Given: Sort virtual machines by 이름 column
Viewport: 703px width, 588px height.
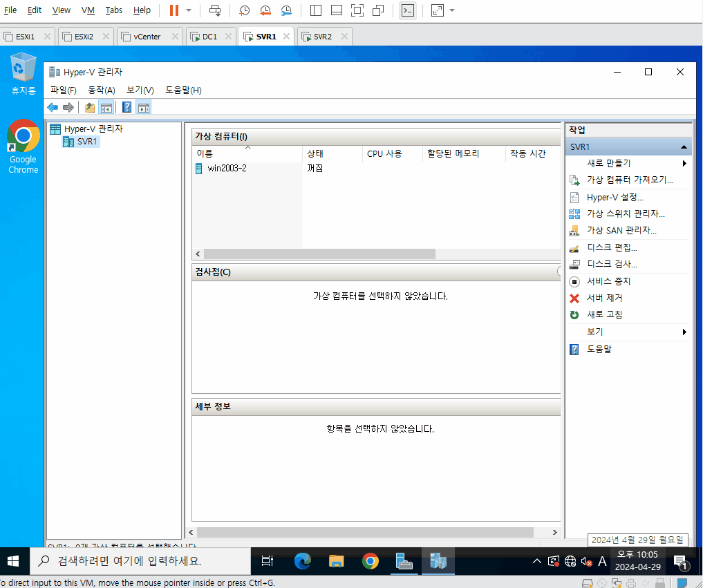Looking at the screenshot, I should coord(247,153).
